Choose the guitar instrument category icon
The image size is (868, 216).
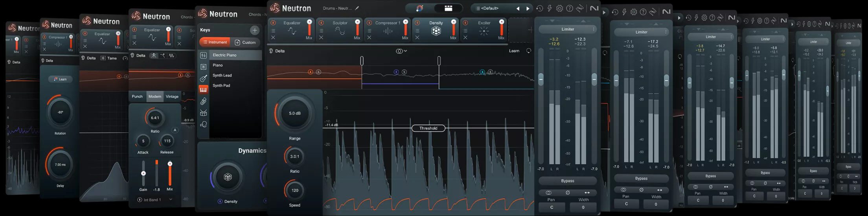(203, 78)
